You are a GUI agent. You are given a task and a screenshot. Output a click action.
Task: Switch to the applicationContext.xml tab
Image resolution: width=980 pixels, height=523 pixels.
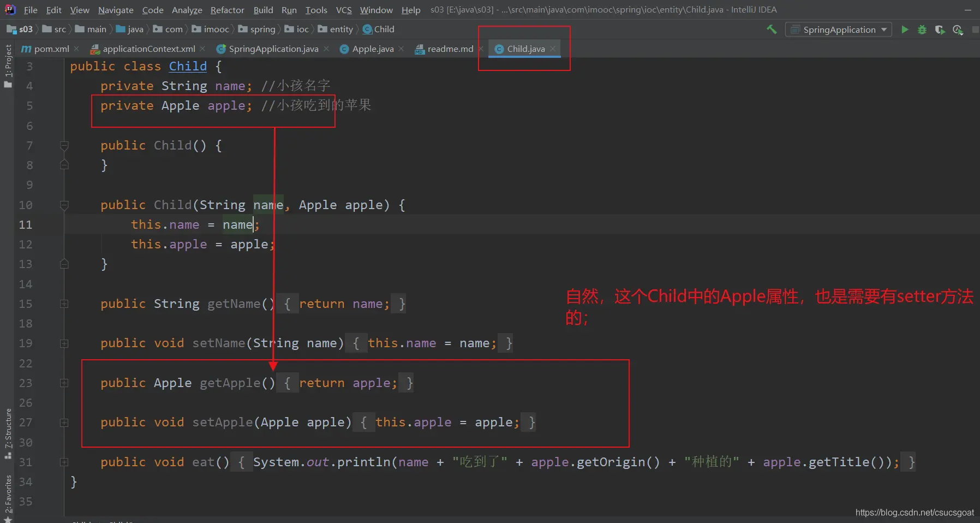pyautogui.click(x=148, y=49)
